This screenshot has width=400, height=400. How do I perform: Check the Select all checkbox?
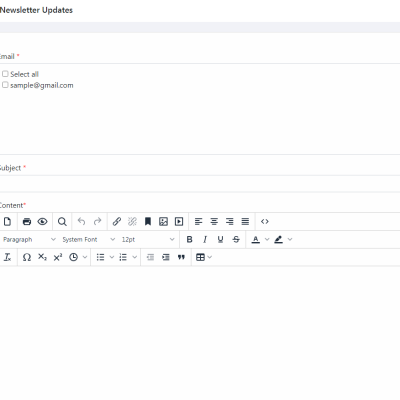[x=5, y=74]
